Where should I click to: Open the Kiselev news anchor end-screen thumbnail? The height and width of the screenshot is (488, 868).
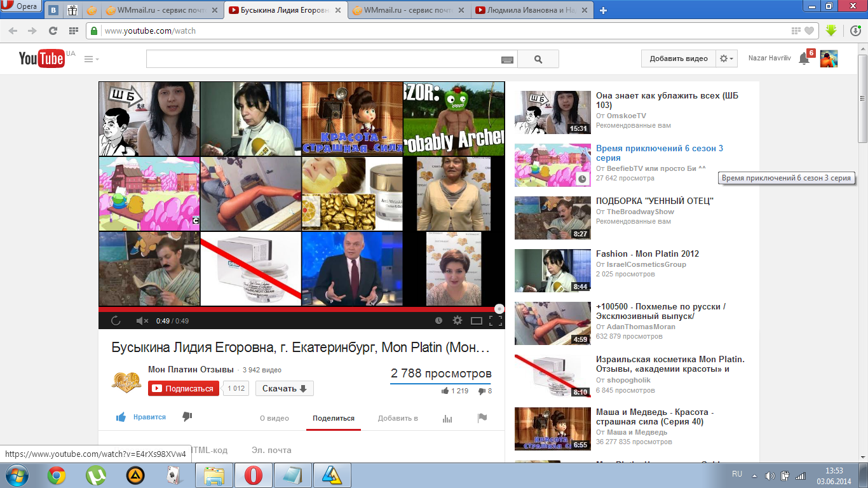coord(352,269)
